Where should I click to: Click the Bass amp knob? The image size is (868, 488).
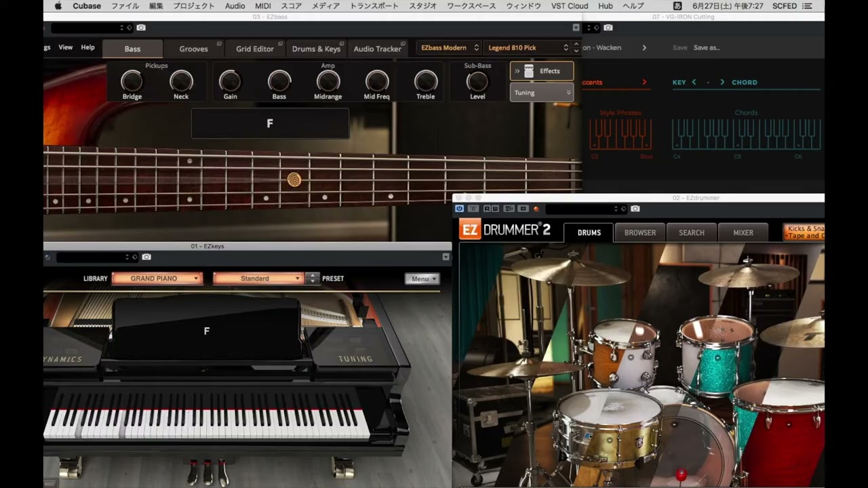[x=279, y=81]
